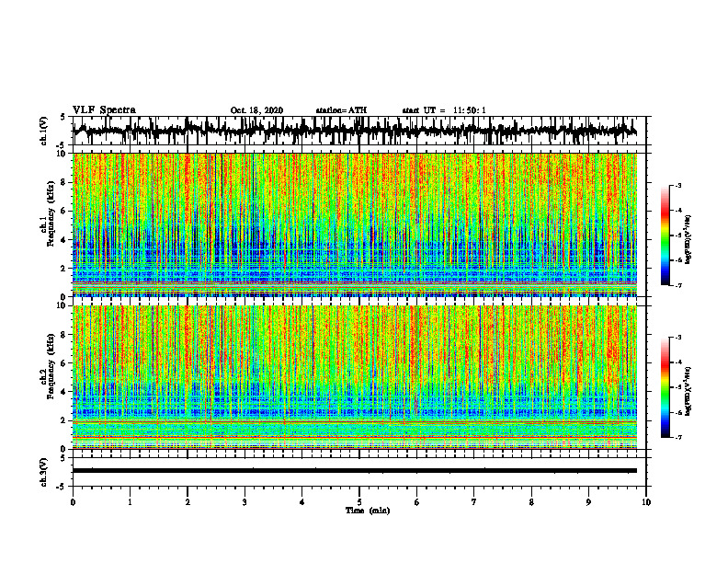The image size is (728, 563).
Task: Click the "-7" label on ch.2 colorbar
Action: [677, 437]
